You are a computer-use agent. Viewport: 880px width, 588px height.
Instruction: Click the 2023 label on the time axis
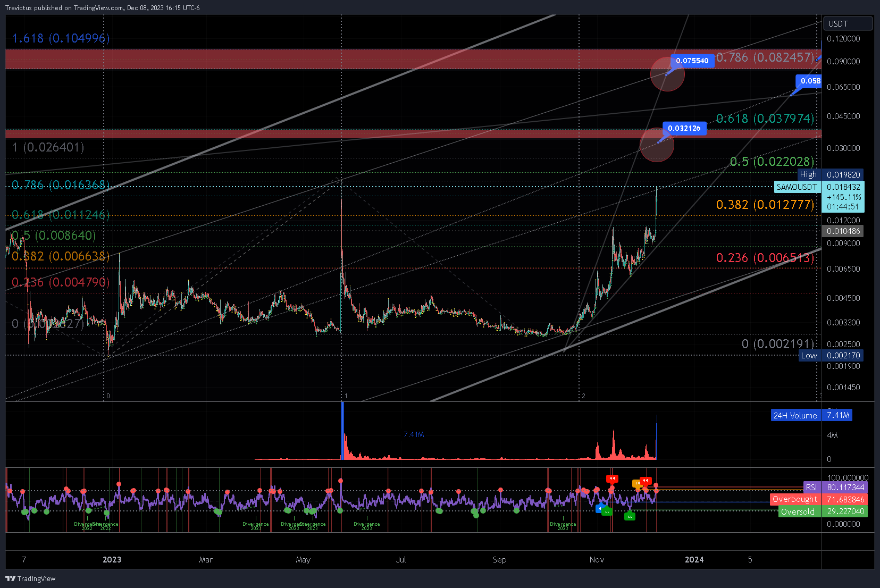(x=112, y=559)
